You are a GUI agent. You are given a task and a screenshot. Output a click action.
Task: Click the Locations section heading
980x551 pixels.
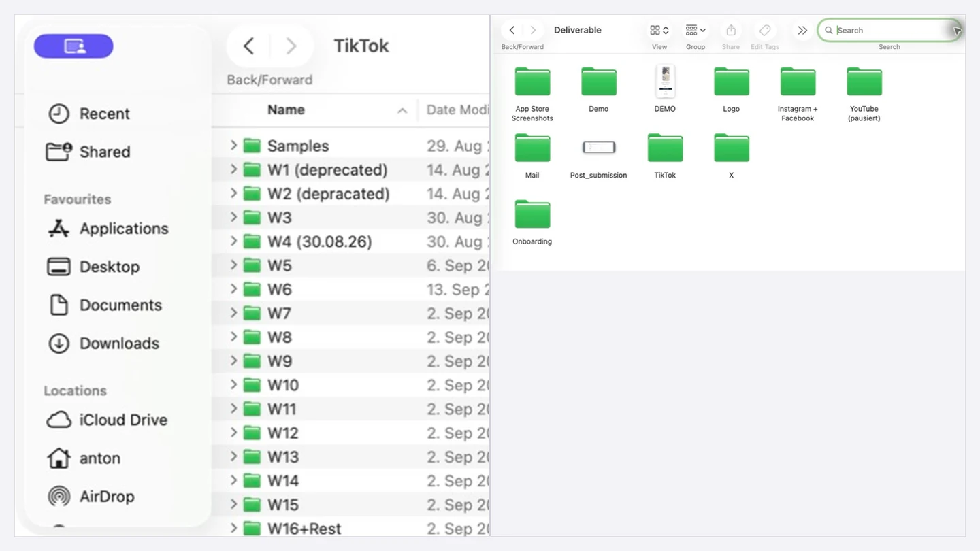click(x=76, y=390)
